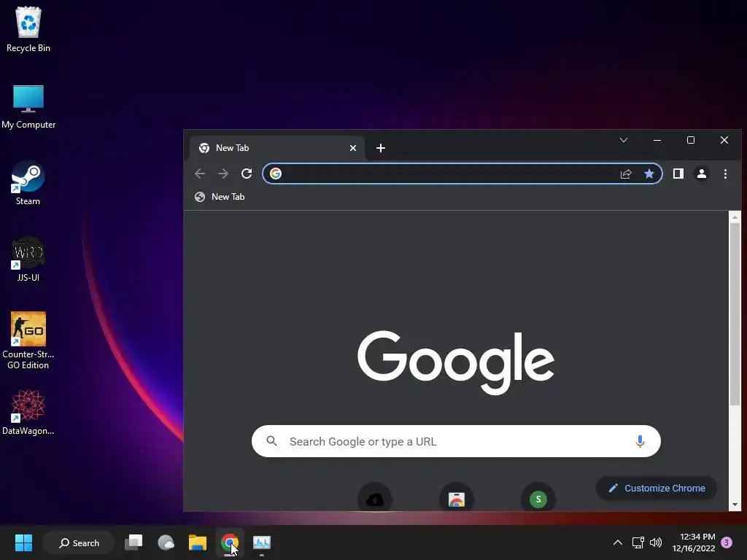The image size is (747, 560).
Task: Open the Chrome profile avatar menu
Action: 702,174
